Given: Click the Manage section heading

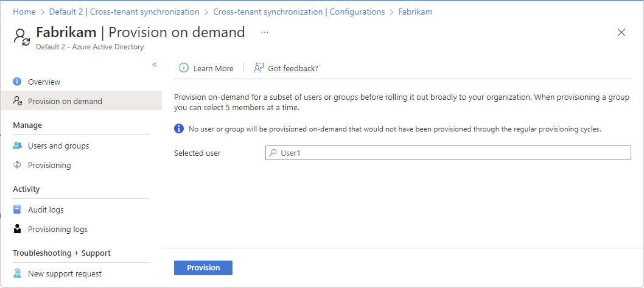Looking at the screenshot, I should click(x=27, y=124).
